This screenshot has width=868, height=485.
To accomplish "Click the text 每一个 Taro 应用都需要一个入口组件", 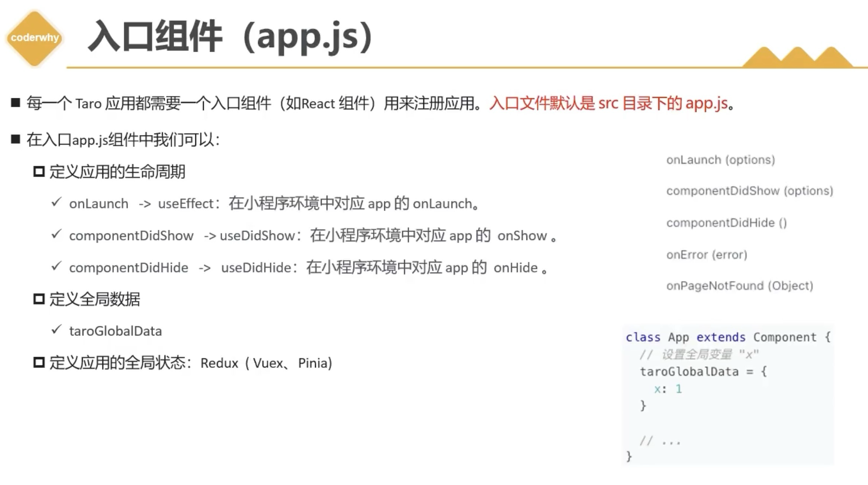I will point(149,103).
